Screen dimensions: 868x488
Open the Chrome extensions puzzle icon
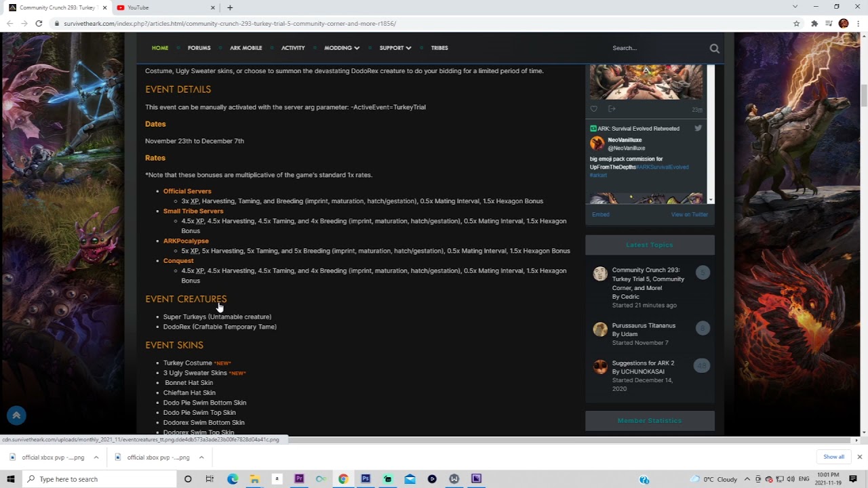[x=814, y=23]
